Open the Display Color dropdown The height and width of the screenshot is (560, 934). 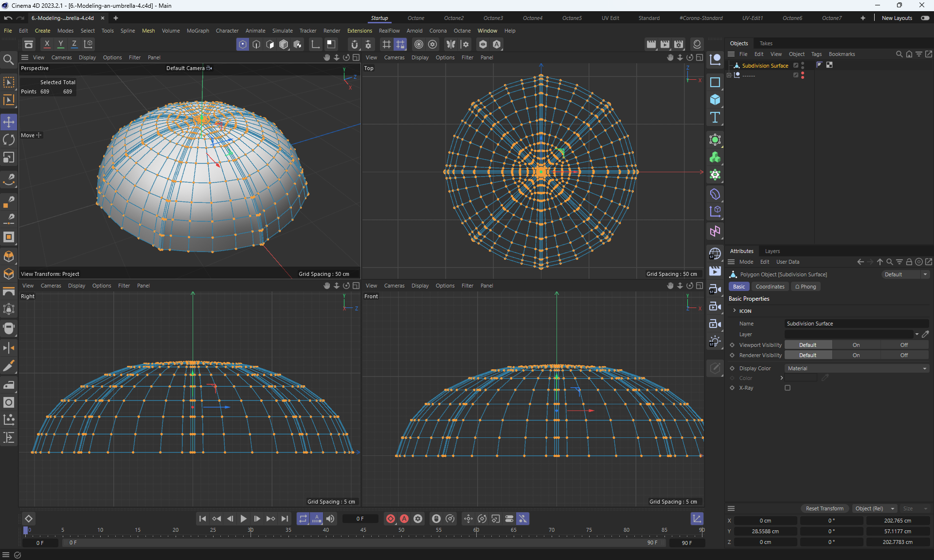click(x=856, y=368)
